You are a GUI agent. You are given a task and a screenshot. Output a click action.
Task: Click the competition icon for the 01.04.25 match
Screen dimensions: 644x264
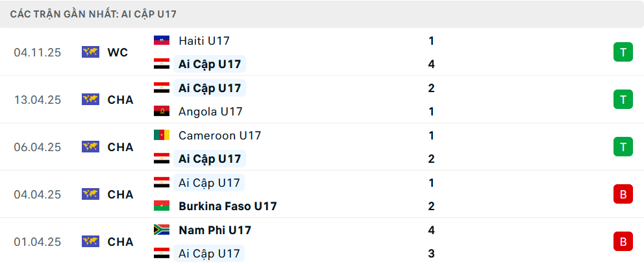click(90, 242)
